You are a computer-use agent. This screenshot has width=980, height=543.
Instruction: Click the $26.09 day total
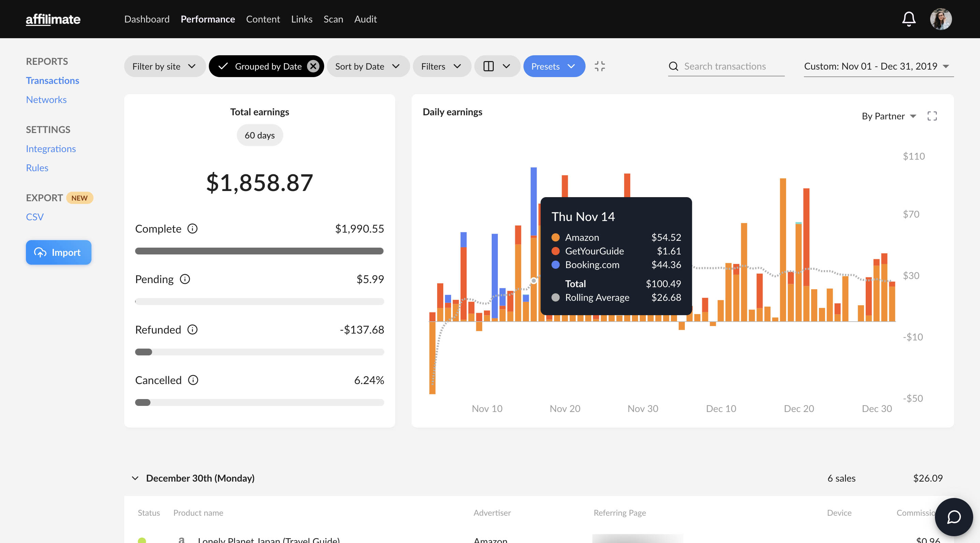(927, 478)
